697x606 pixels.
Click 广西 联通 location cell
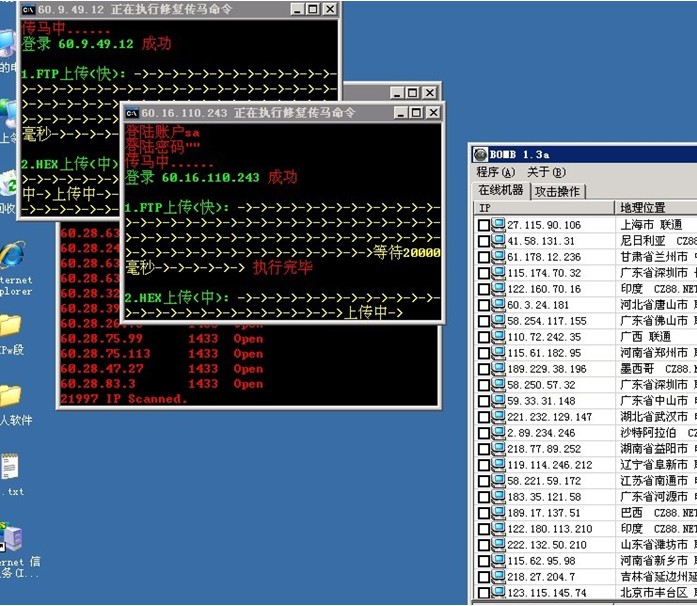pyautogui.click(x=645, y=337)
